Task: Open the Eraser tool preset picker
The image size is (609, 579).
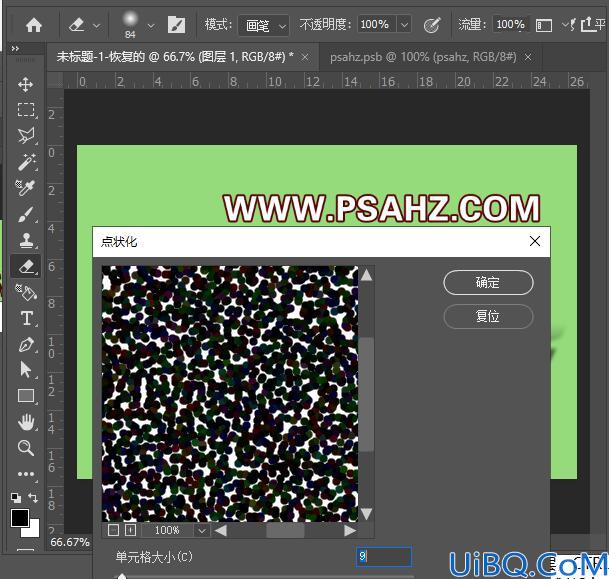Action: [x=96, y=26]
